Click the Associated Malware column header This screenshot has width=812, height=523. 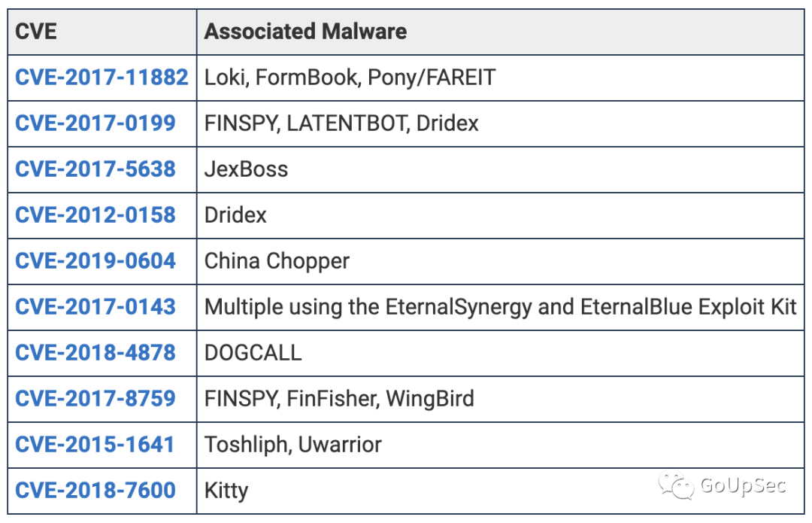500,32
